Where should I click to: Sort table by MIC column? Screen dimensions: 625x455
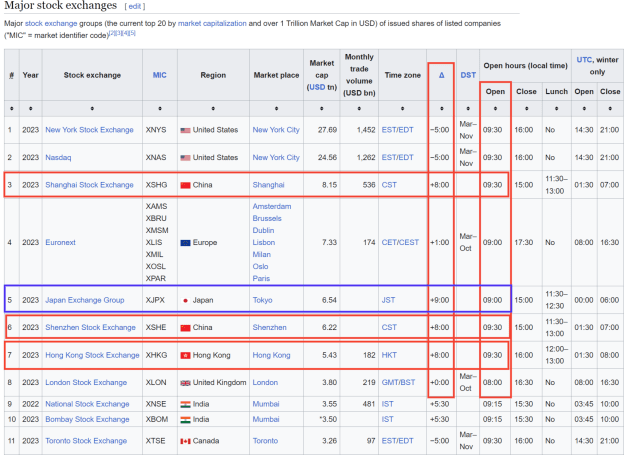tap(160, 108)
